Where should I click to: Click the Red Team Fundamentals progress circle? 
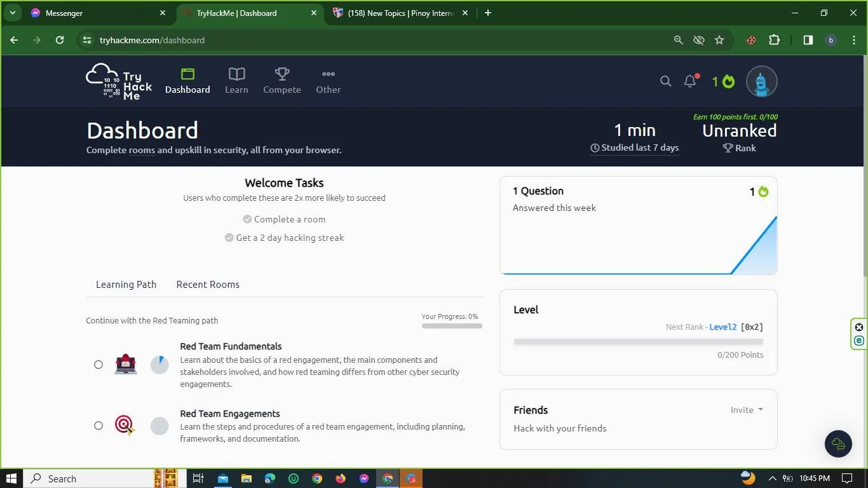pos(159,365)
